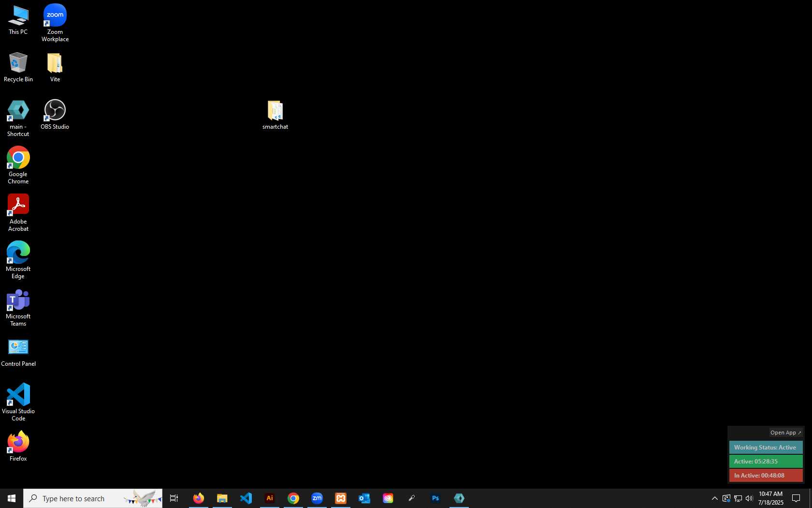
Task: Show hidden system tray icons
Action: 714,498
